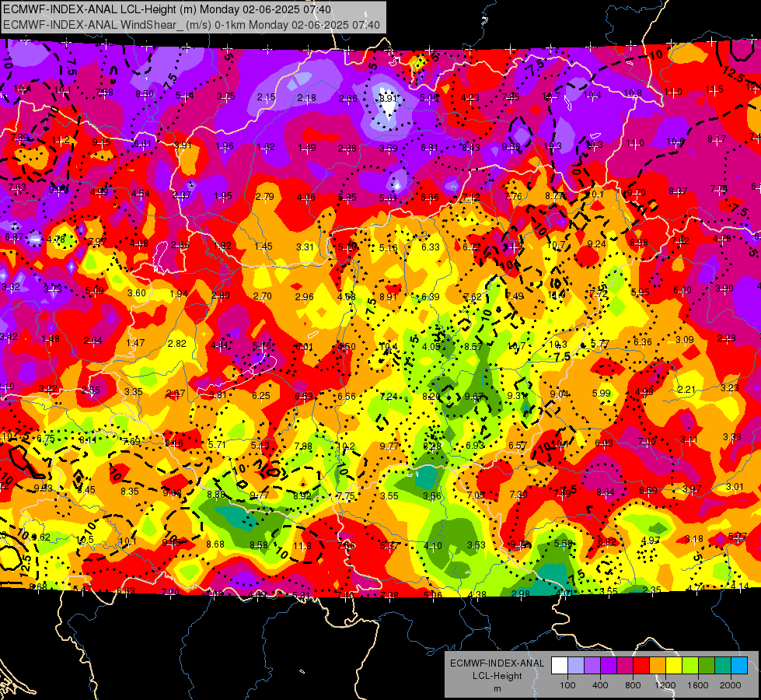Viewport: 761px width, 700px height.
Task: Click wind shear value '5.99'
Action: (602, 393)
